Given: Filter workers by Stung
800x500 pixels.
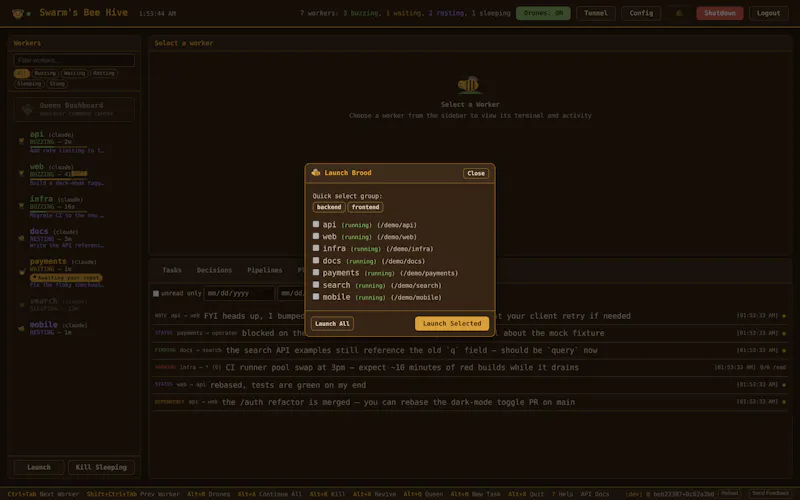Looking at the screenshot, I should 57,84.
